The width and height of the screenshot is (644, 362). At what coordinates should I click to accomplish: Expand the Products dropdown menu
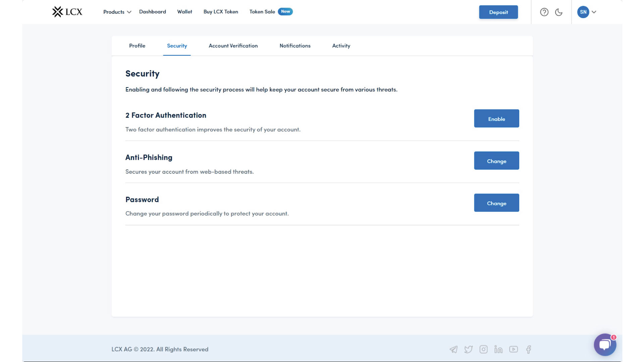[x=117, y=12]
